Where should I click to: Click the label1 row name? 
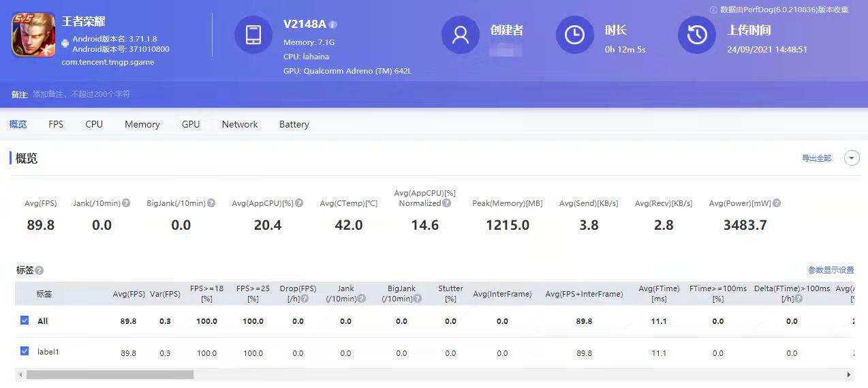pyautogui.click(x=48, y=352)
